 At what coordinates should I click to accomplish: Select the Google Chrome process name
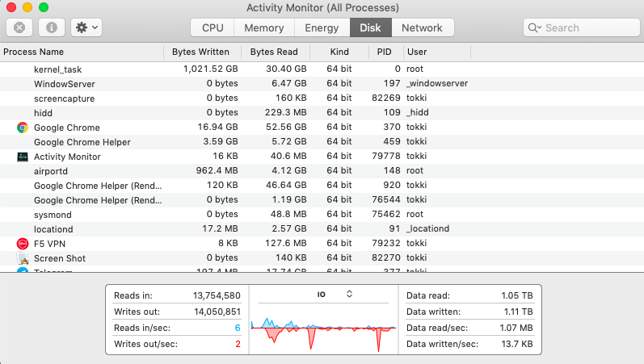pyautogui.click(x=67, y=128)
